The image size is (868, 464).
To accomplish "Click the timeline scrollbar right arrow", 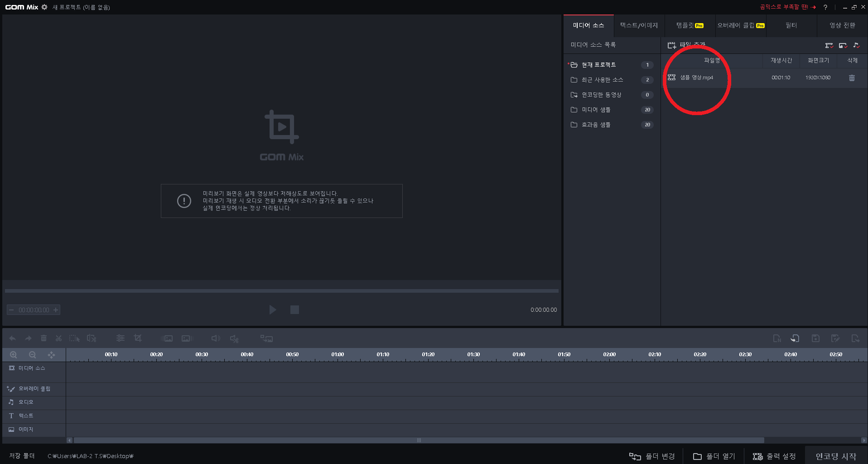I will click(864, 440).
